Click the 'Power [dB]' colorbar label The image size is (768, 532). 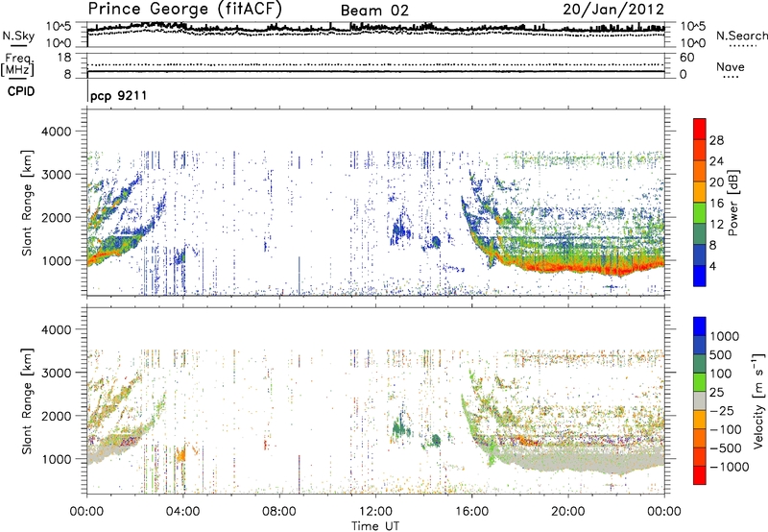(732, 203)
